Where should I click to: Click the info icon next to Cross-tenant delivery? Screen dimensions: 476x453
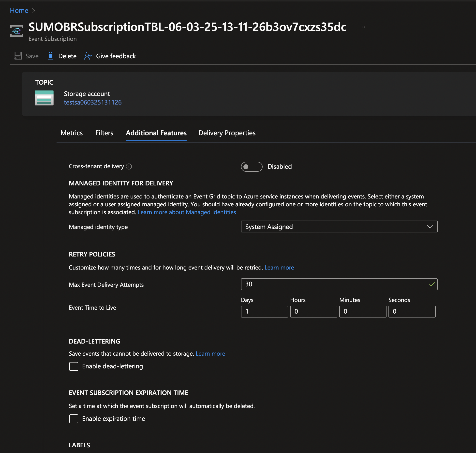click(x=129, y=166)
